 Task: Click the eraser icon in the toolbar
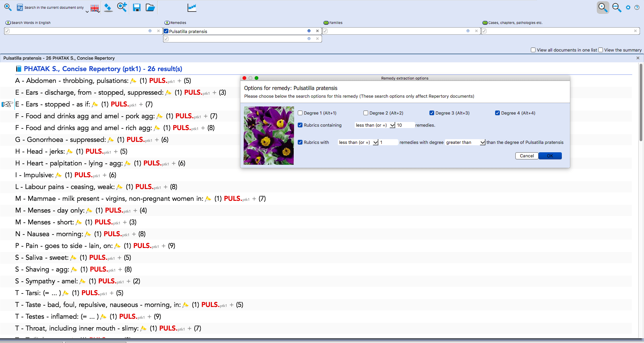click(108, 7)
